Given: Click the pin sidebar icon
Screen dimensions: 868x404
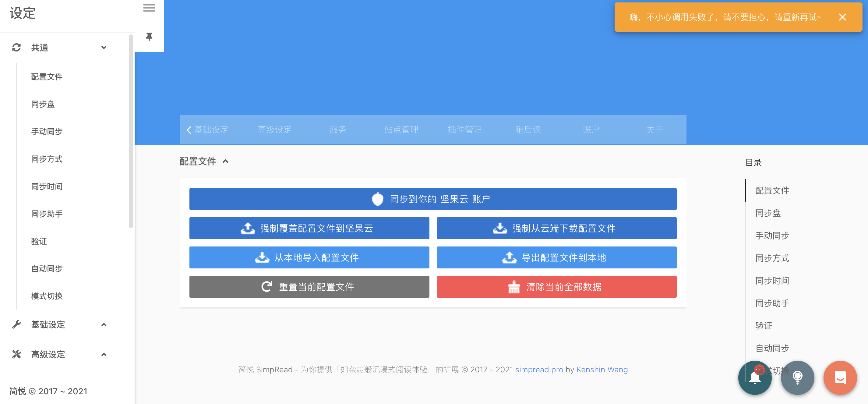Looking at the screenshot, I should (149, 36).
